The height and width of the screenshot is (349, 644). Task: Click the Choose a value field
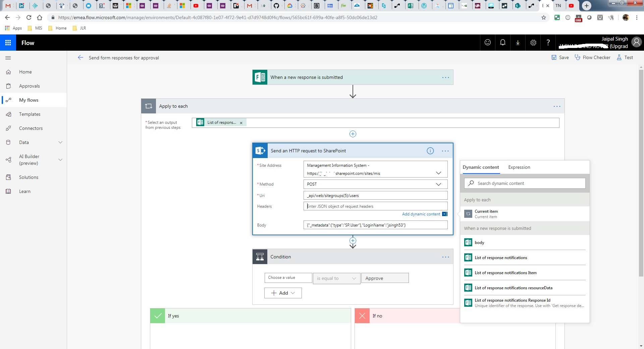[288, 278]
